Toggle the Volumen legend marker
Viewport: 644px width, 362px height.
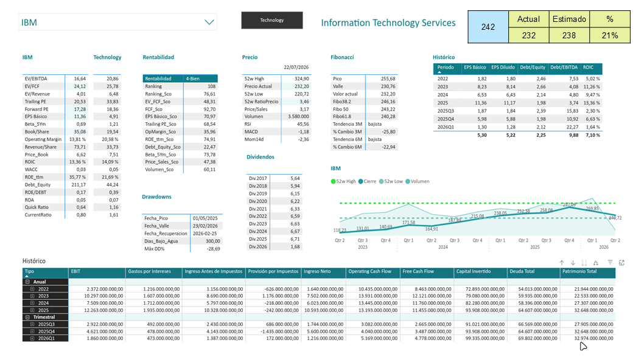tap(408, 181)
